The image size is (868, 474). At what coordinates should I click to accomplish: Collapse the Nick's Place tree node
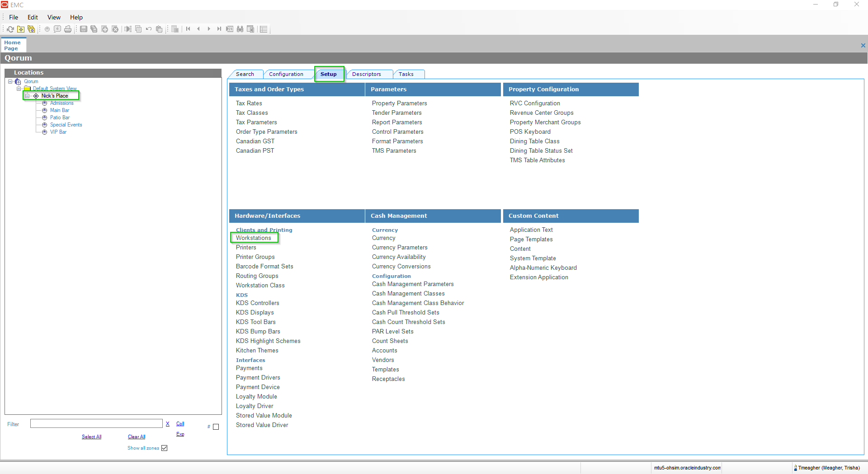point(28,96)
